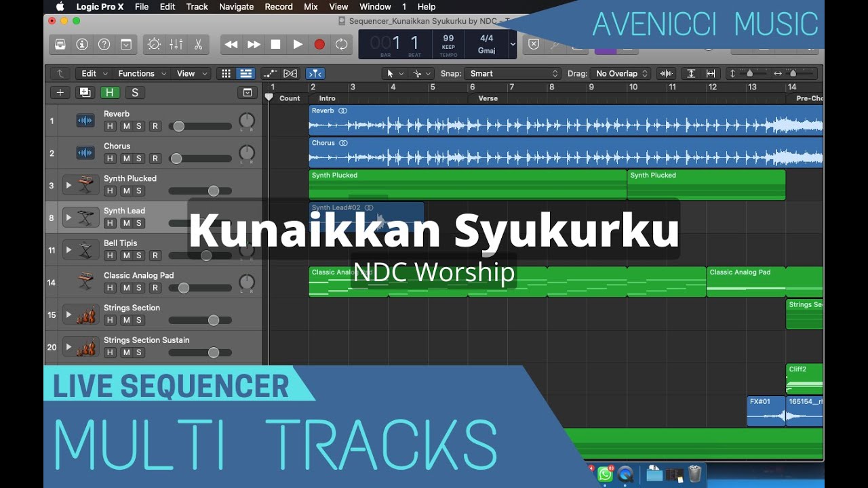
Task: Open the File menu
Action: coord(142,7)
